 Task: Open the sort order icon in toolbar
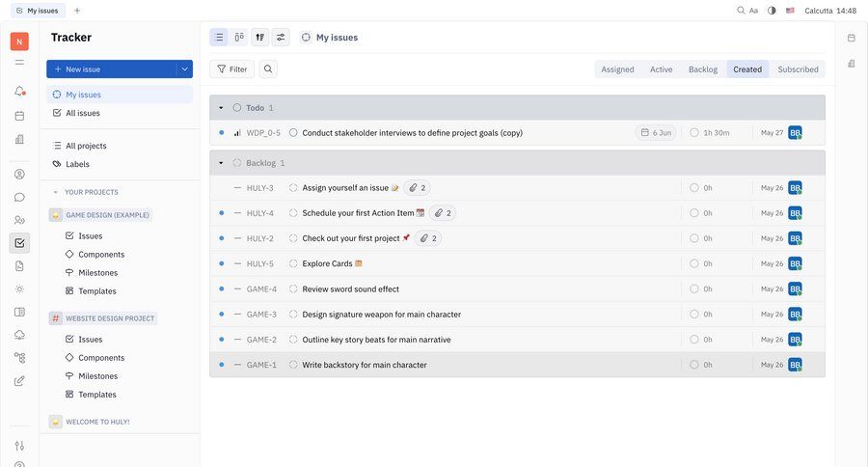coord(259,37)
